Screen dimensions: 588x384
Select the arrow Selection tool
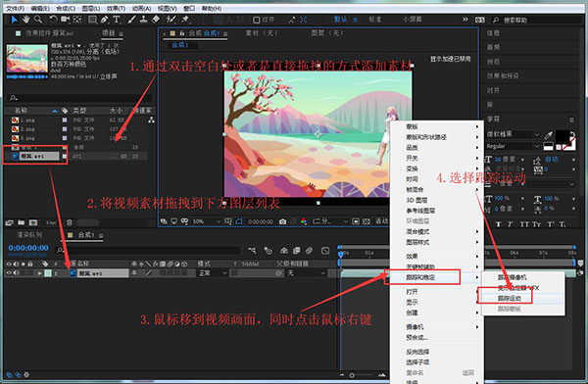tap(15, 20)
